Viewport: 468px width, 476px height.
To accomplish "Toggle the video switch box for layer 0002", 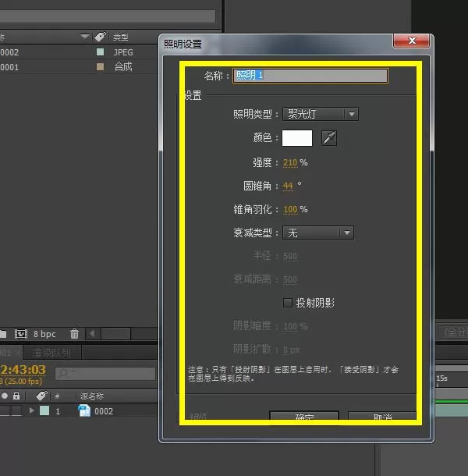I will coord(5,410).
